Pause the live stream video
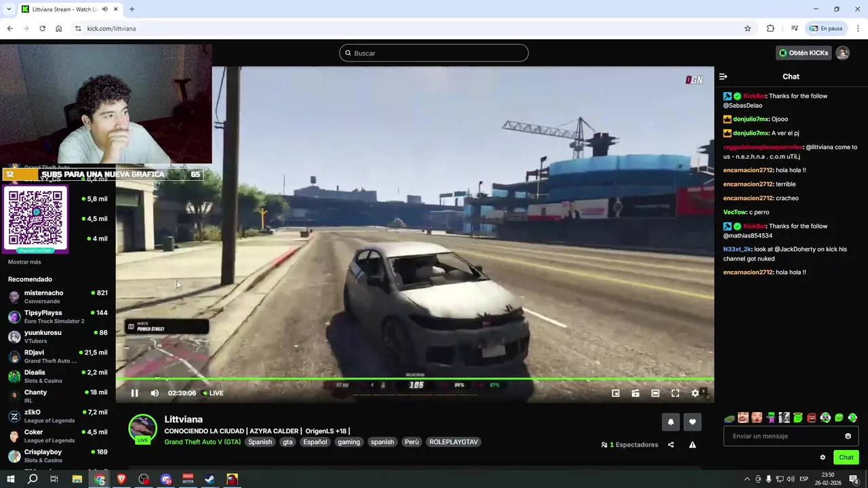This screenshot has width=868, height=488. pyautogui.click(x=134, y=393)
